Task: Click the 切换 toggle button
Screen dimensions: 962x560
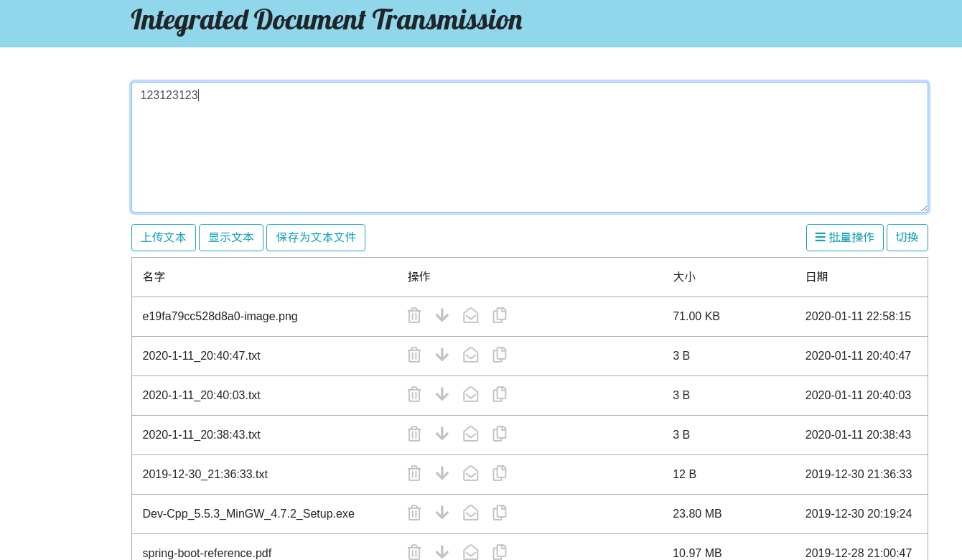Action: pos(907,238)
